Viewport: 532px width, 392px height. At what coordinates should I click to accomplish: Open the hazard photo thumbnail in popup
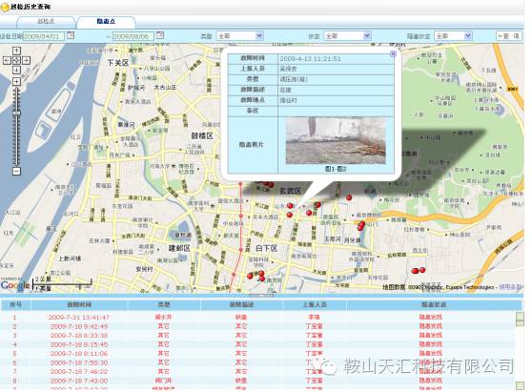pyautogui.click(x=336, y=140)
